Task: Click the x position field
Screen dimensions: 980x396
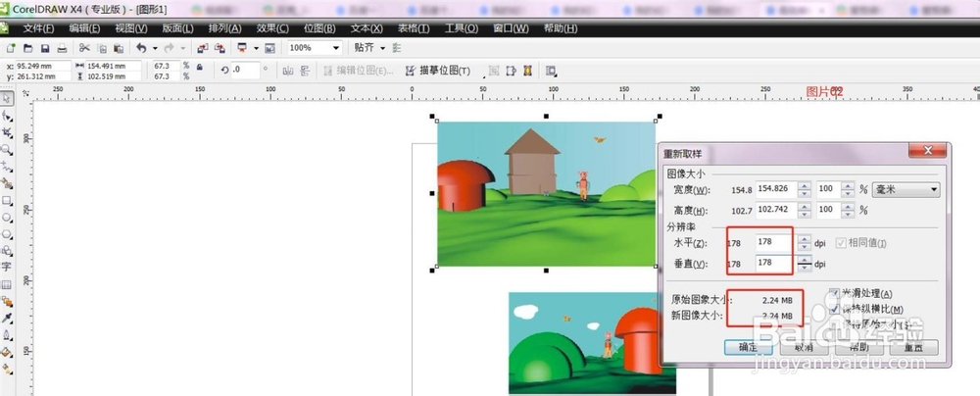Action: (x=42, y=66)
